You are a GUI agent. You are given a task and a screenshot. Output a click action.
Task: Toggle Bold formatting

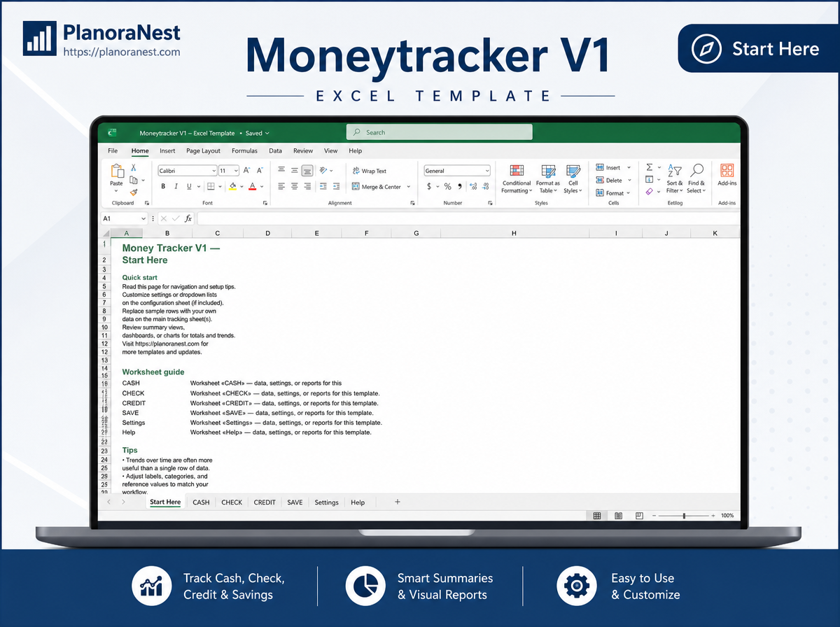[x=164, y=187]
